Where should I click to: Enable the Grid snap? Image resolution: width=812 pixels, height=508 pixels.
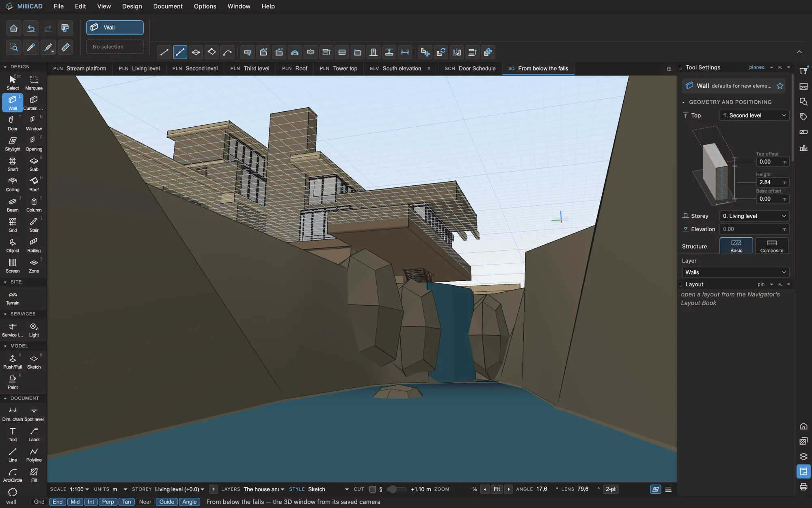[x=39, y=502]
